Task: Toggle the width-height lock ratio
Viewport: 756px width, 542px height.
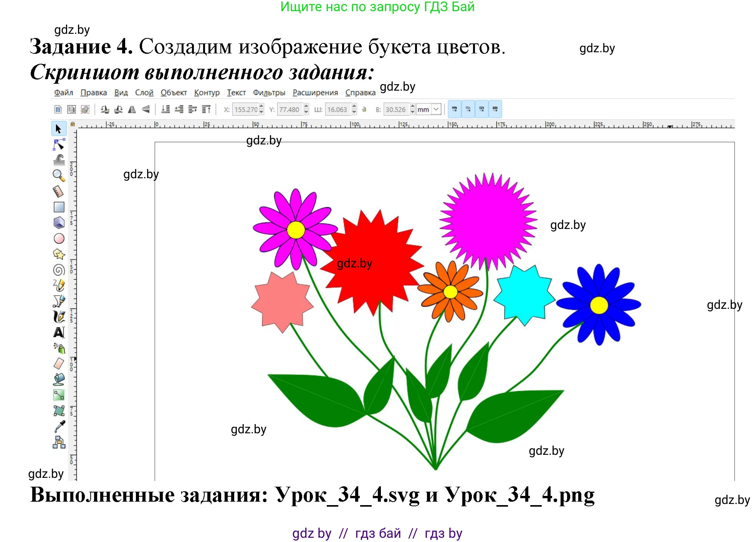Action: coord(364,109)
